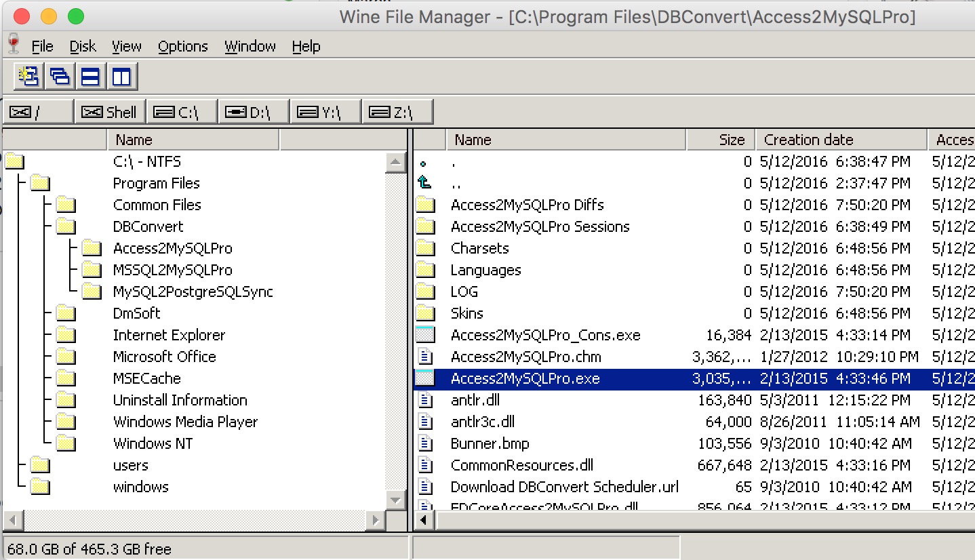This screenshot has width=975, height=560.
Task: Select Windows NT in the tree
Action: click(x=153, y=443)
